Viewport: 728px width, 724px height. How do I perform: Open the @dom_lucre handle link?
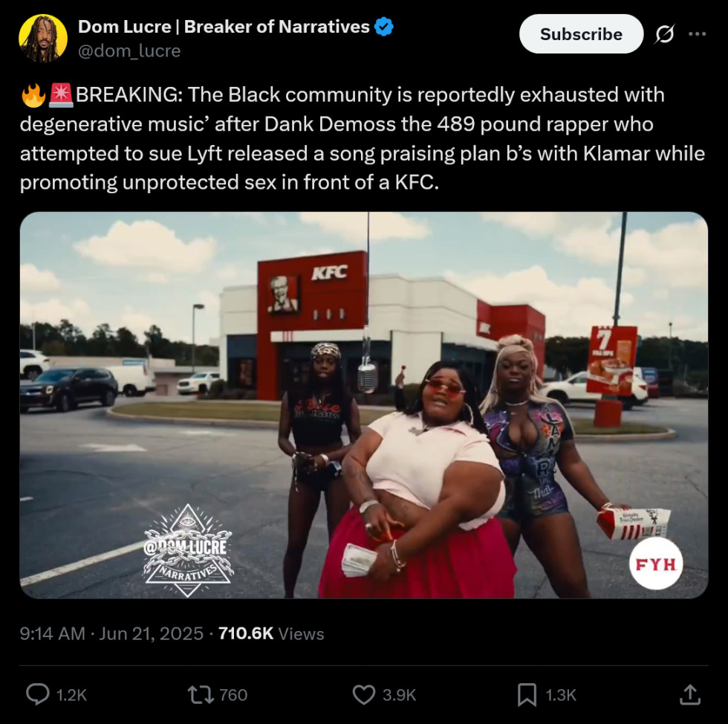(x=129, y=51)
